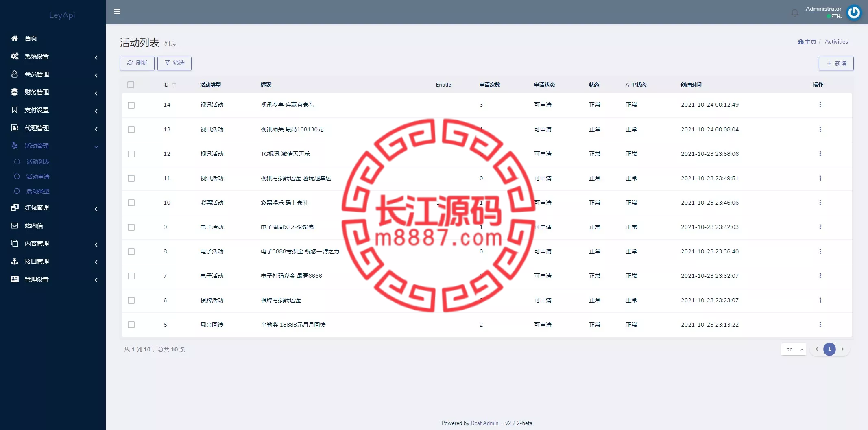Click the bookmark icon for 支付设置

click(15, 110)
